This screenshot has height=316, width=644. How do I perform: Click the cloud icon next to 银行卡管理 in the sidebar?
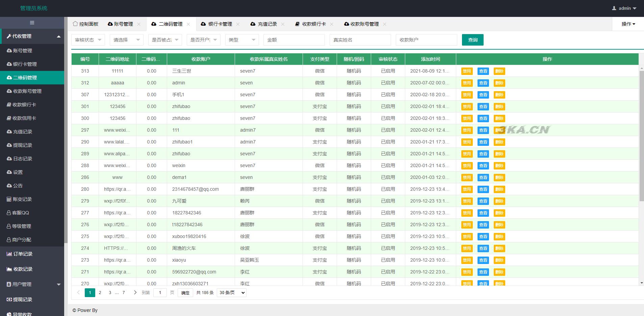coord(9,64)
